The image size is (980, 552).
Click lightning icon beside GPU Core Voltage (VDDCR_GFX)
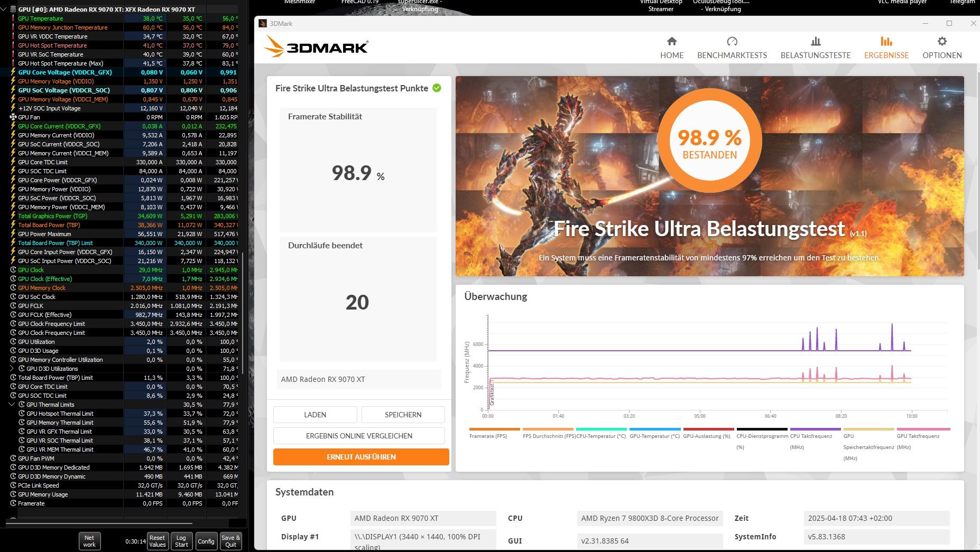point(13,72)
